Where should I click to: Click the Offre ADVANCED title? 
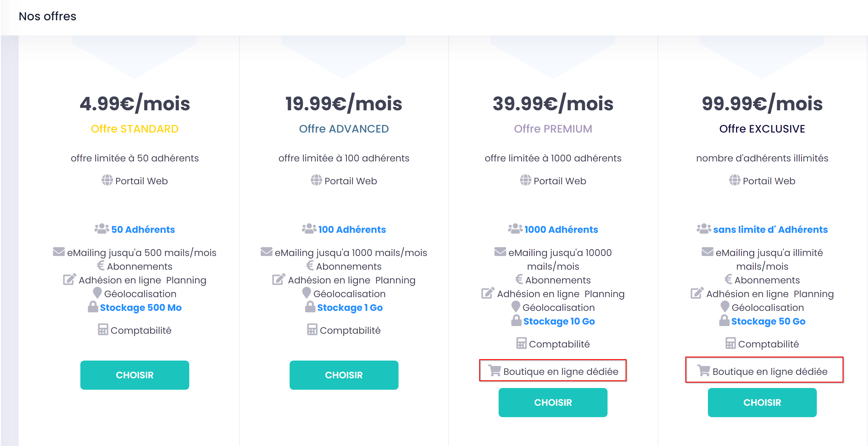point(344,129)
